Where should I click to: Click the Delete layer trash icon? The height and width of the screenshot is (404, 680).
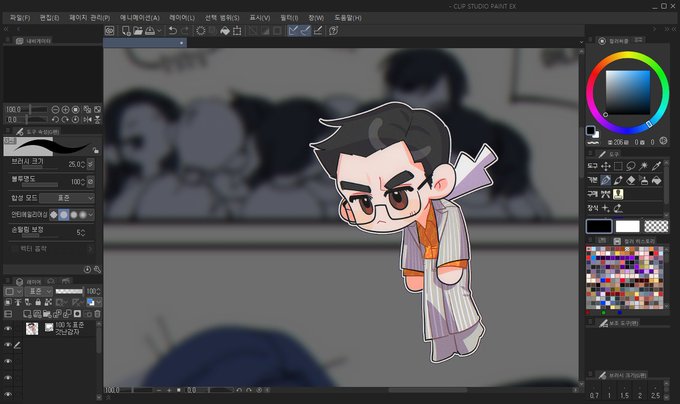97,313
